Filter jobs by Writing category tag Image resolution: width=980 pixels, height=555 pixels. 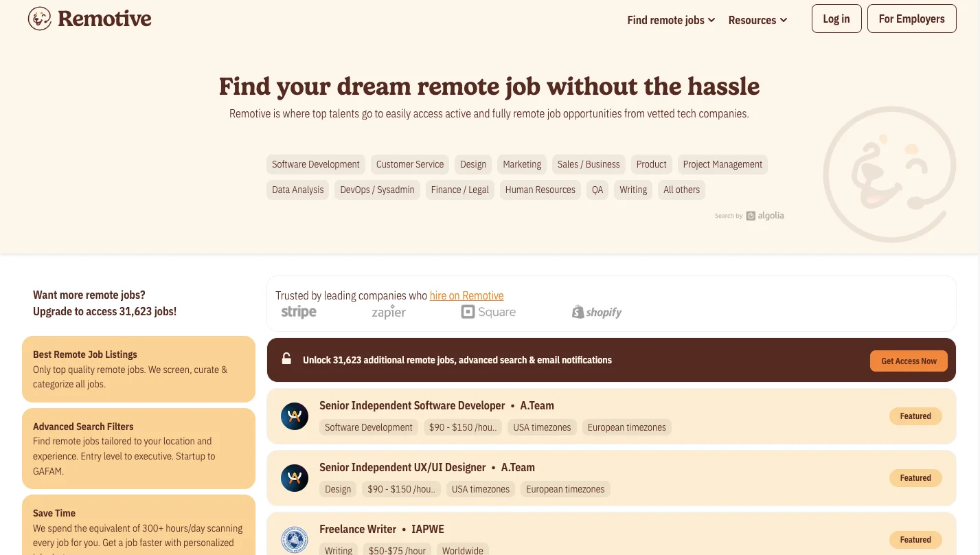(633, 190)
